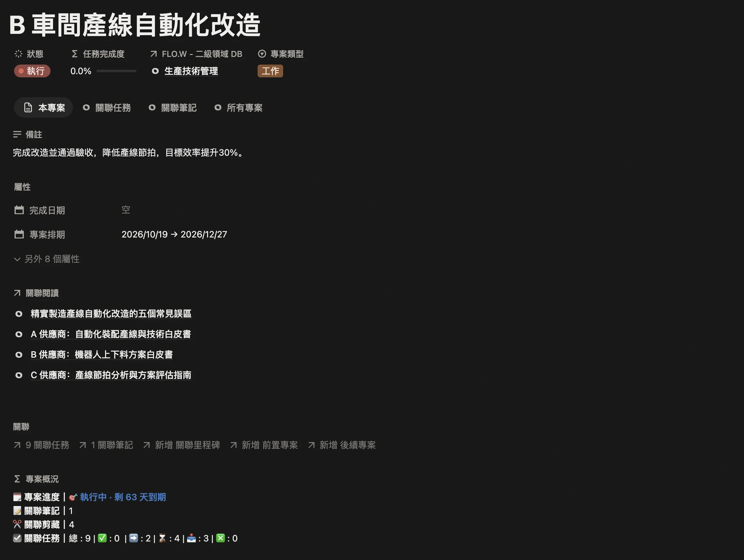Click the circle-arrow icon beside 專案類型
The width and height of the screenshot is (744, 560).
[x=262, y=54]
